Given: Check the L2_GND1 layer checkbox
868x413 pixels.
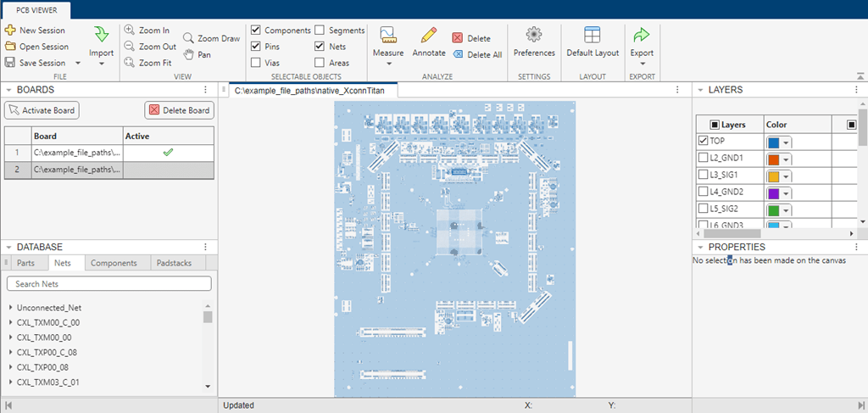Looking at the screenshot, I should pyautogui.click(x=703, y=158).
